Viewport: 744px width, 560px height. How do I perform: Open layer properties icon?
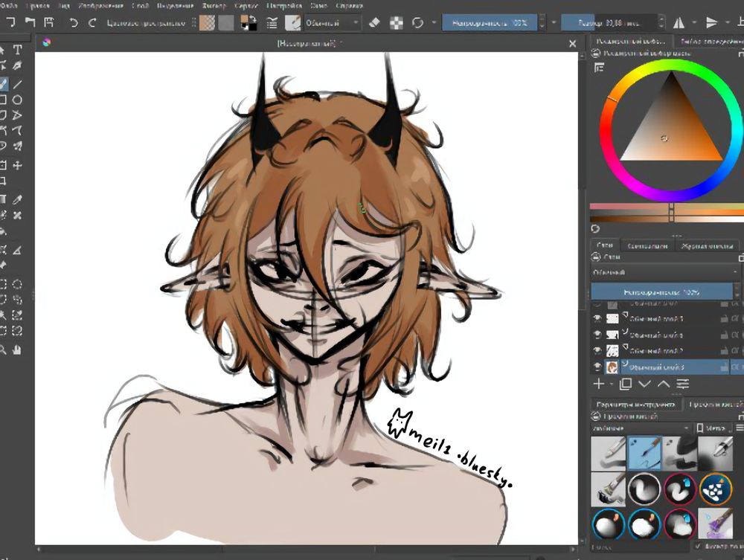pyautogui.click(x=683, y=384)
